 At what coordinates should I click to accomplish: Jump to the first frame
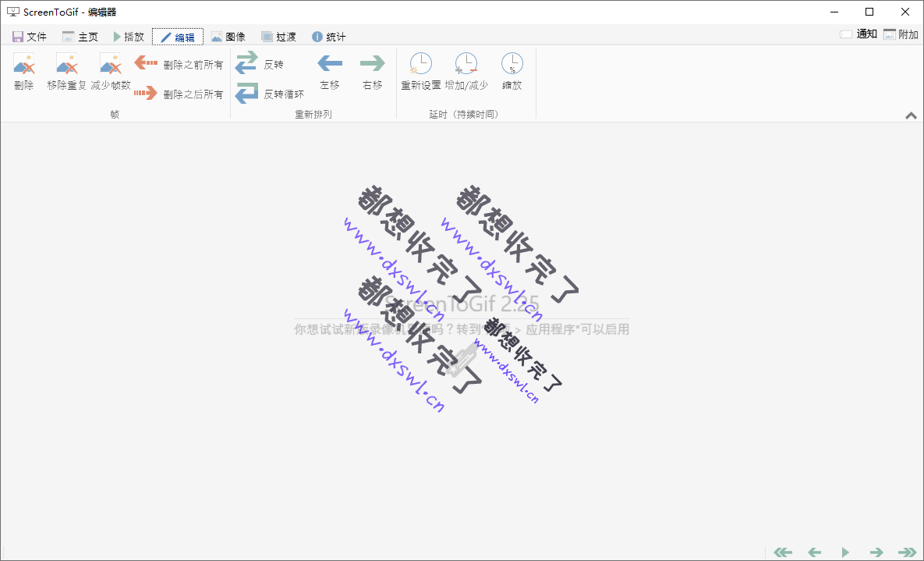[x=783, y=552]
